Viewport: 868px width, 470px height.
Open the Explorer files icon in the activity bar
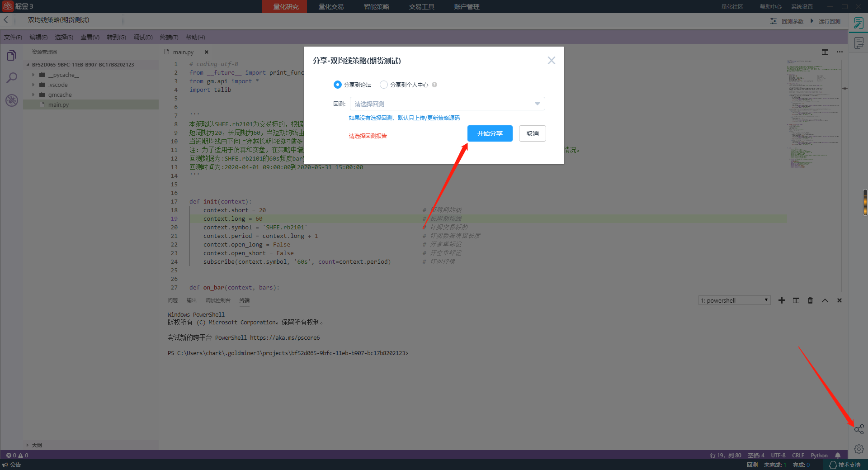click(12, 56)
